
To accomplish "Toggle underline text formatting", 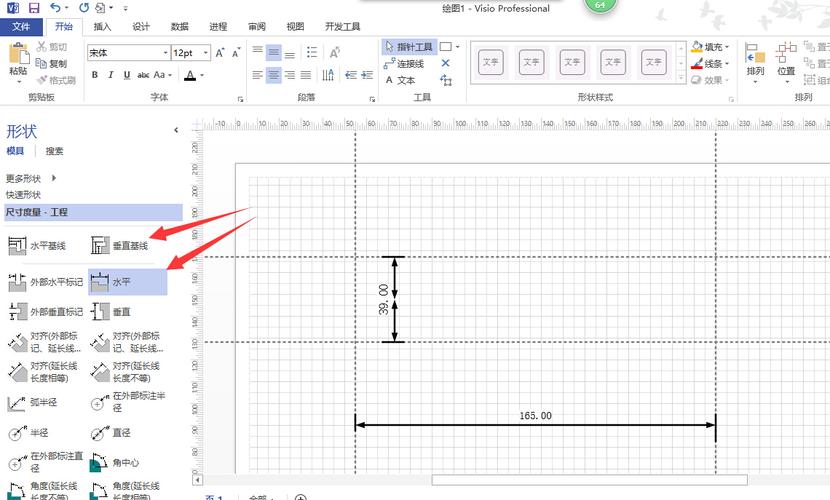I will (x=127, y=75).
